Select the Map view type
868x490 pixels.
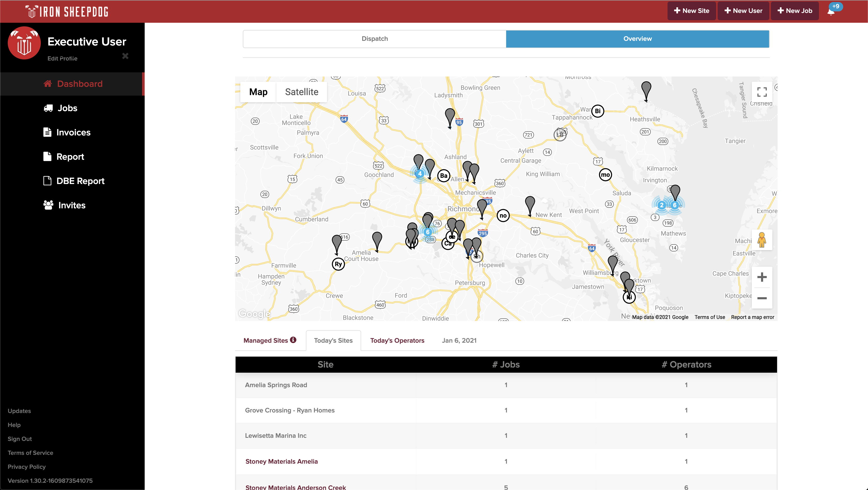[x=258, y=92]
